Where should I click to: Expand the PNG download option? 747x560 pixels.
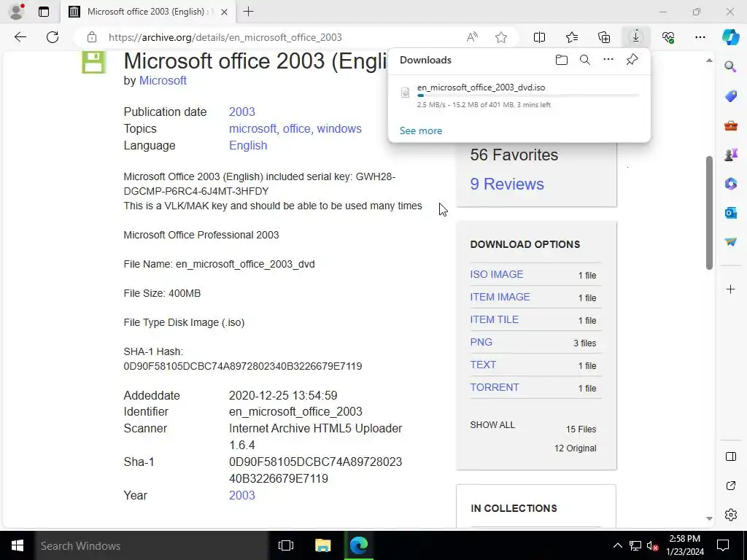[481, 342]
